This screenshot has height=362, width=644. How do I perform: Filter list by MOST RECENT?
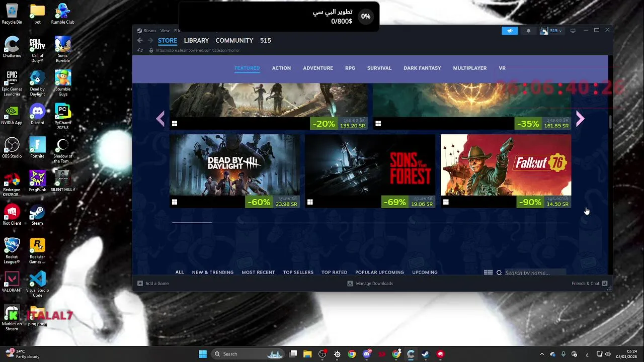point(259,272)
